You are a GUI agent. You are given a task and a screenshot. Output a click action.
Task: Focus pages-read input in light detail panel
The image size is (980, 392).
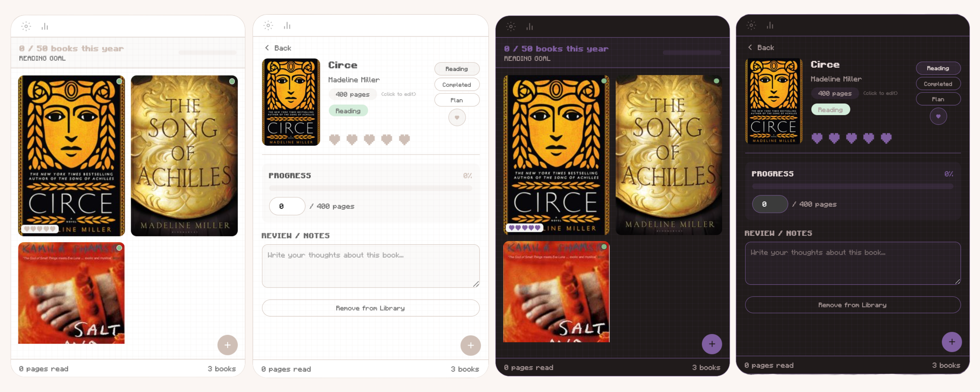(287, 206)
